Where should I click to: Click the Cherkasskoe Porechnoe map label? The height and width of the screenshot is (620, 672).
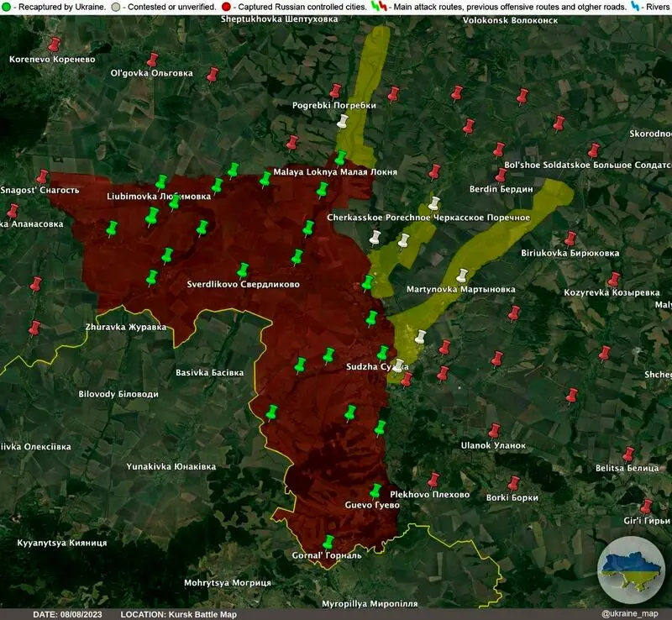[428, 218]
